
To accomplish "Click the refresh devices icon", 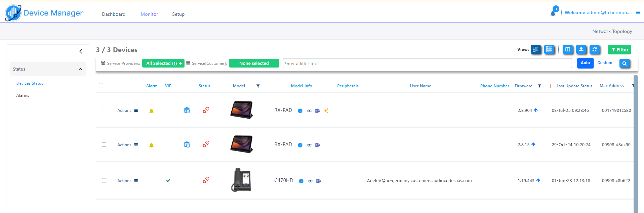I will click(x=595, y=50).
